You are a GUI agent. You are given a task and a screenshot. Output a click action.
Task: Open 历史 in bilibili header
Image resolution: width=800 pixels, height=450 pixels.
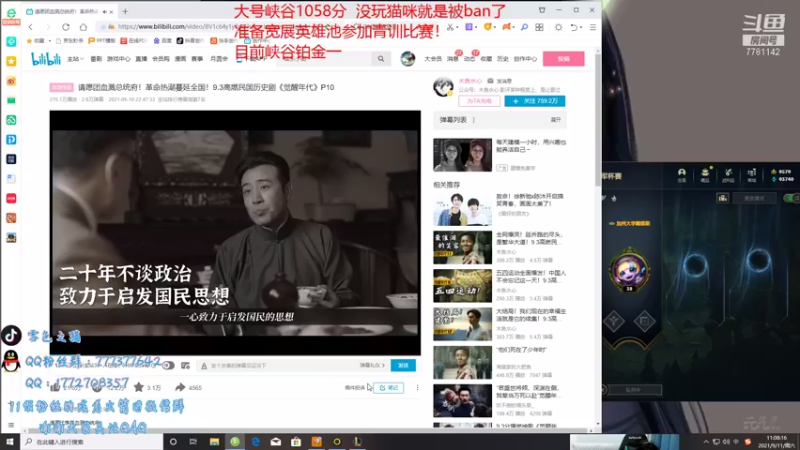(x=503, y=59)
